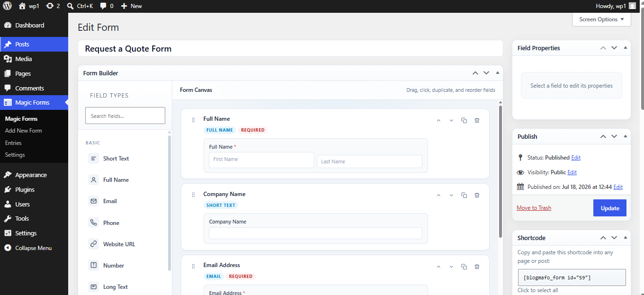This screenshot has height=295, width=644.
Task: Duplicate the Company Name field
Action: pyautogui.click(x=464, y=195)
